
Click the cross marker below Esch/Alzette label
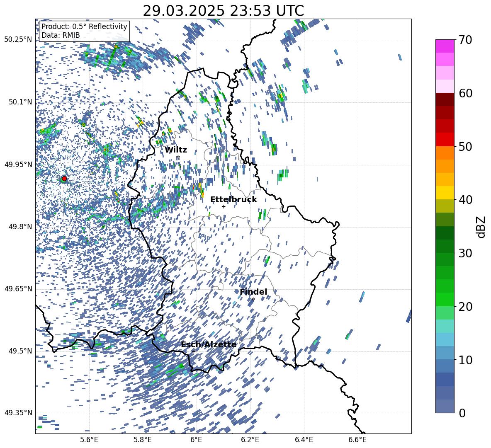194,351
